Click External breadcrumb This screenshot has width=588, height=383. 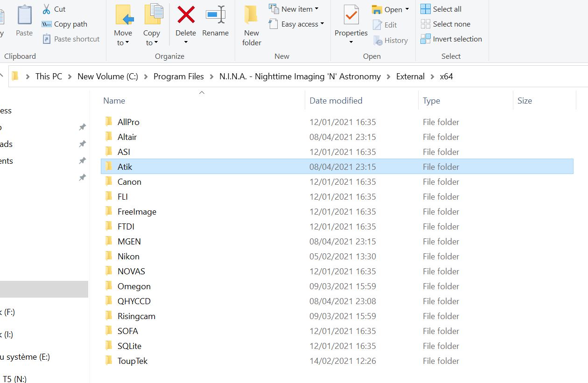(x=410, y=77)
